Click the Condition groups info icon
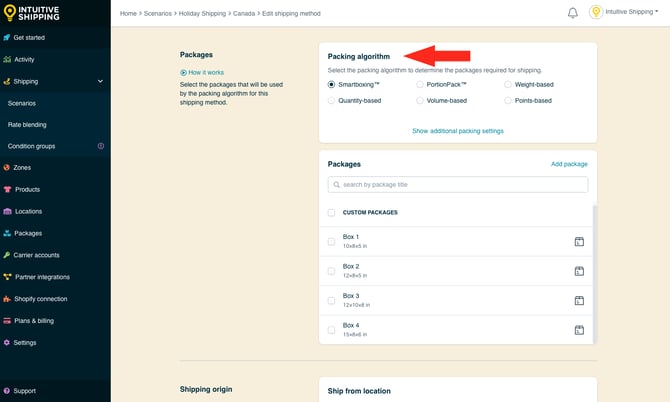The height and width of the screenshot is (402, 670). point(100,146)
